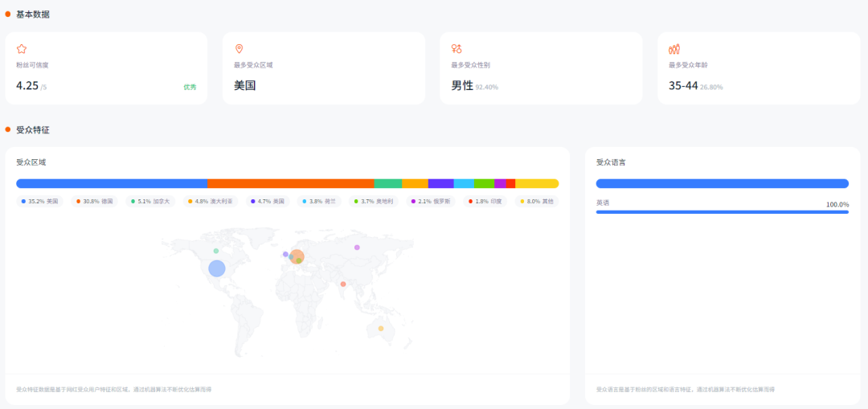Click the 4.25 credibility score
The width and height of the screenshot is (868, 409).
(x=27, y=86)
